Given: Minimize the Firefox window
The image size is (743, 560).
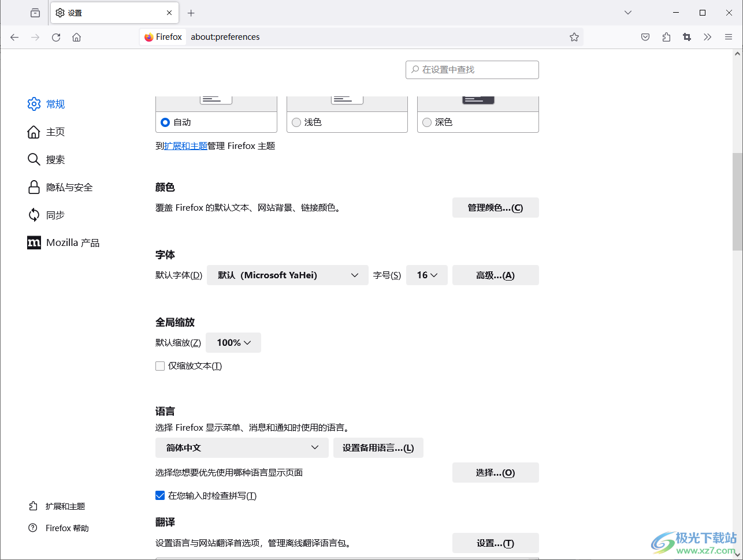Looking at the screenshot, I should pos(676,13).
